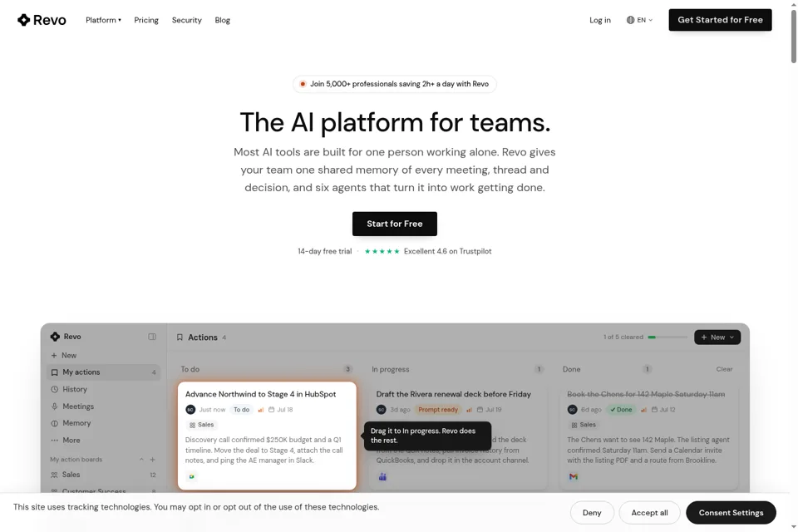
Task: Collapse the My action boards section
Action: pos(141,459)
